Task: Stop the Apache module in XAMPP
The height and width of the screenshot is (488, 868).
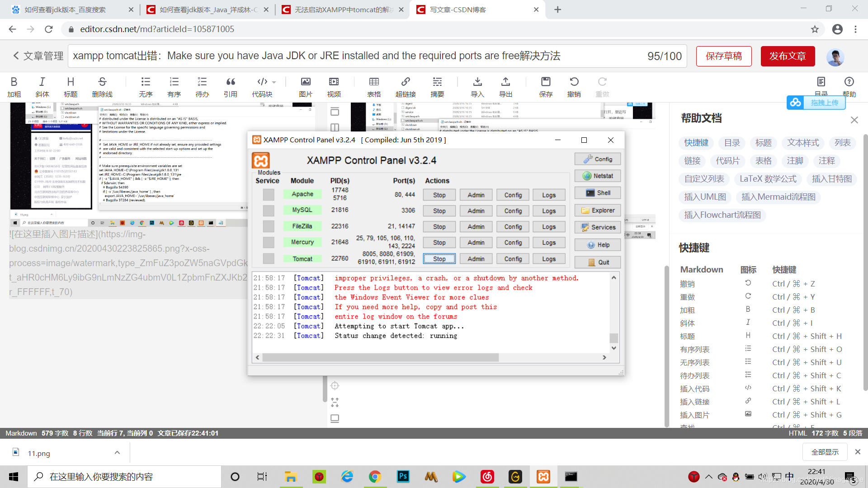Action: point(439,195)
